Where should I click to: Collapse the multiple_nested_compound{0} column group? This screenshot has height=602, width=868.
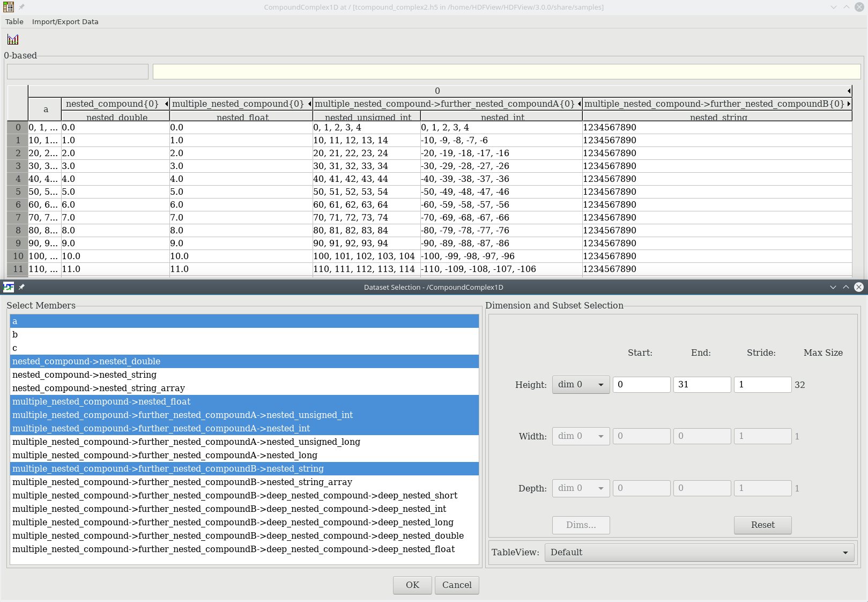tap(309, 104)
